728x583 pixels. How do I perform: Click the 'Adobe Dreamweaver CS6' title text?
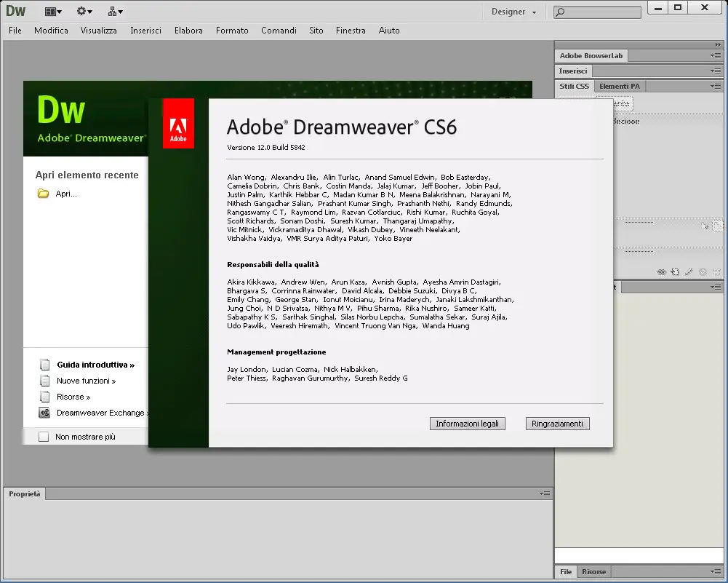tap(342, 127)
